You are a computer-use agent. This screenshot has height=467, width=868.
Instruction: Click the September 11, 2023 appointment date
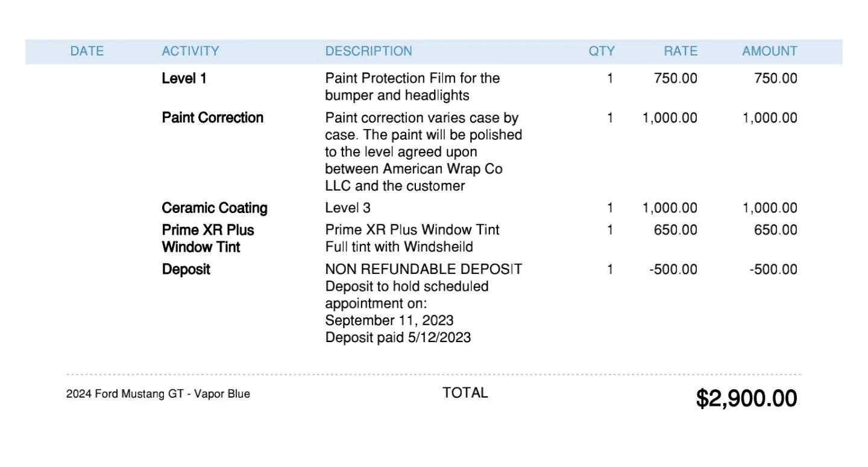coord(389,320)
